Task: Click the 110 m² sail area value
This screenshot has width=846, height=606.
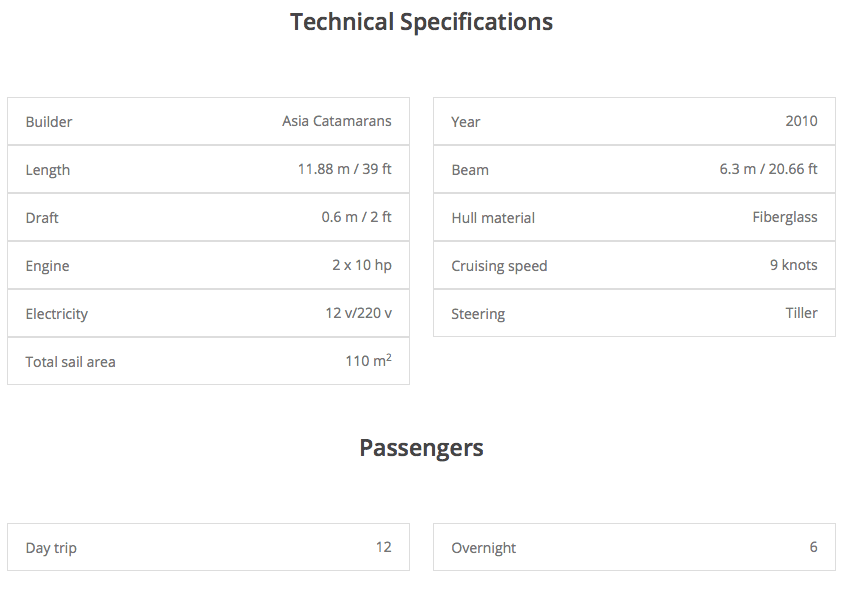Action: [x=367, y=361]
